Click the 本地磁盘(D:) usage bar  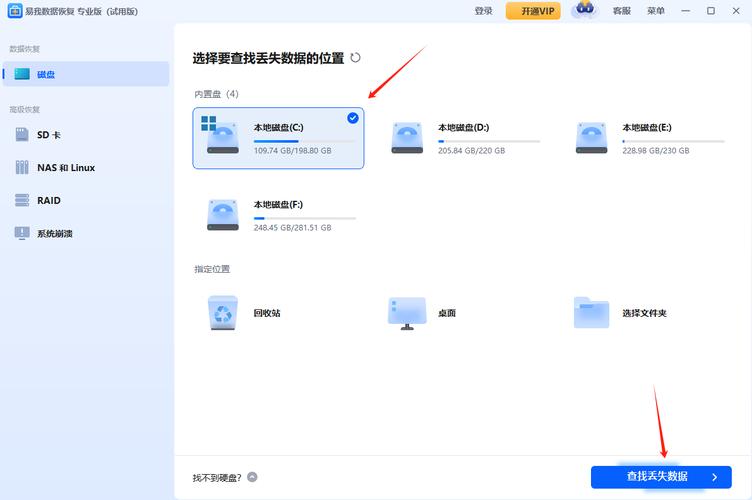click(x=489, y=141)
